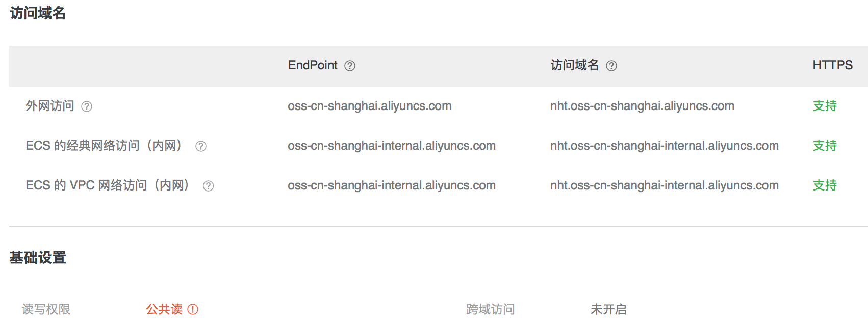Click VPC network nht.oss-cn-shanghai-internal.aliyuncs.com domain
Viewport: 868px width, 326px height.
click(x=665, y=185)
